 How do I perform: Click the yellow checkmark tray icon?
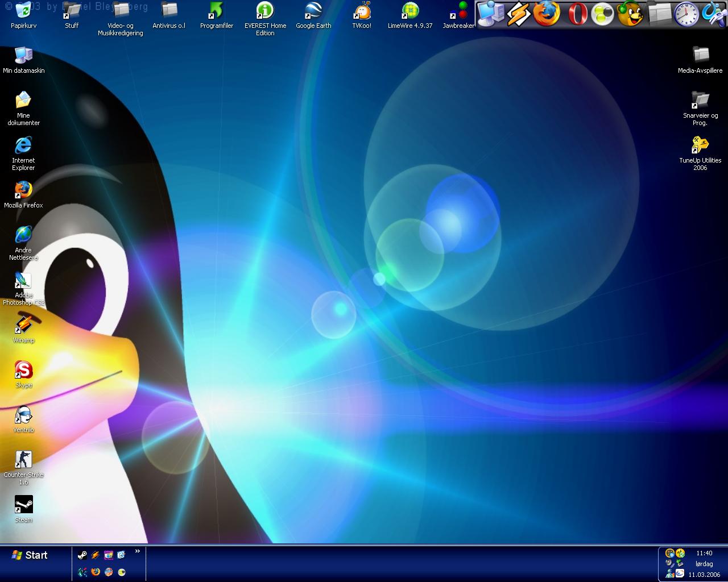[x=680, y=553]
